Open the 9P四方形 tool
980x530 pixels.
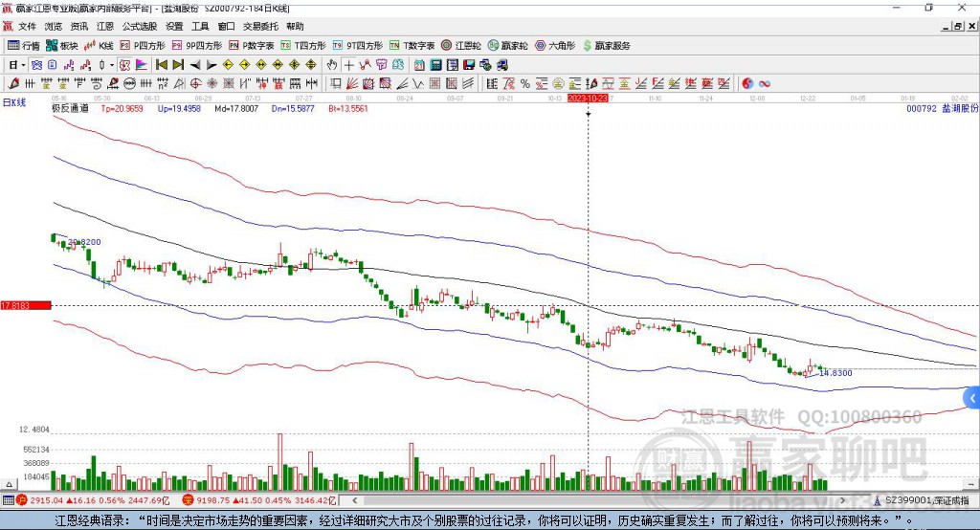[x=197, y=46]
